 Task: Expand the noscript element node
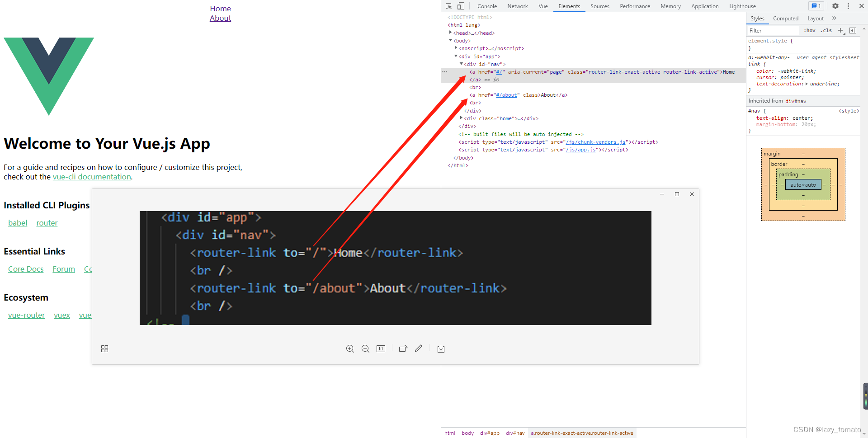pyautogui.click(x=456, y=48)
